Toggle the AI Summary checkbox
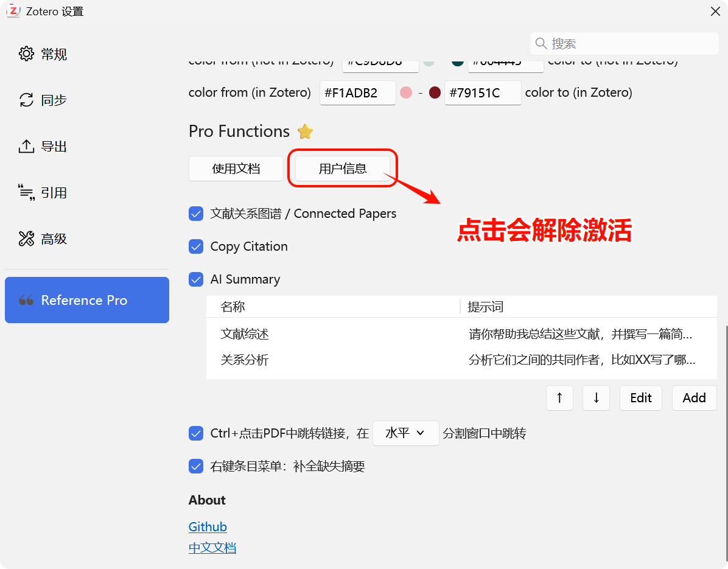 (x=196, y=279)
